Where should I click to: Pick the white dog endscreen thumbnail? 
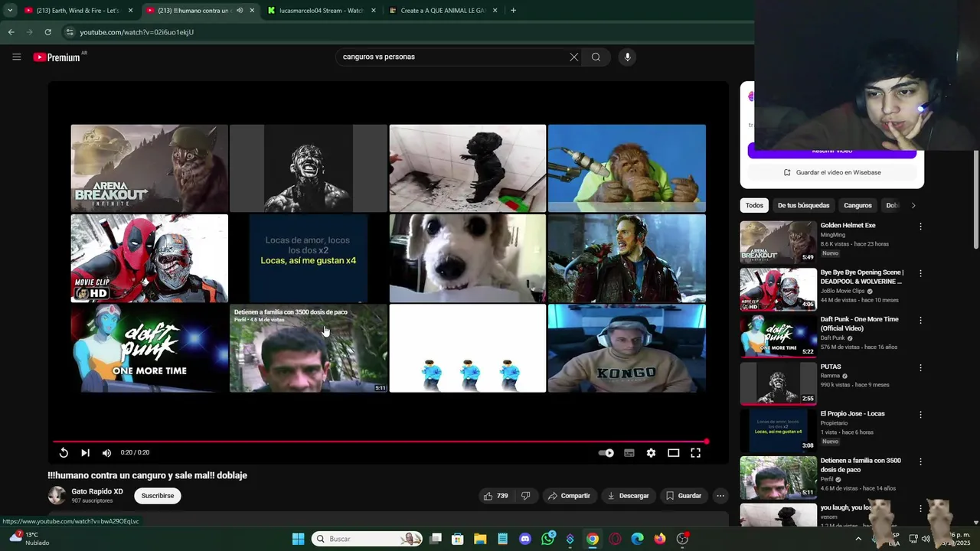click(468, 258)
